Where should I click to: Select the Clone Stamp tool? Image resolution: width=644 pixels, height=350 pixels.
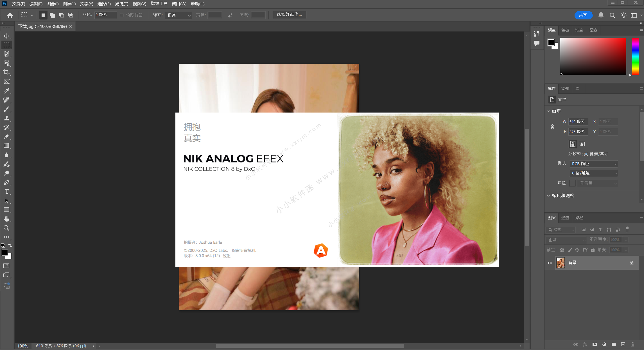[6, 118]
